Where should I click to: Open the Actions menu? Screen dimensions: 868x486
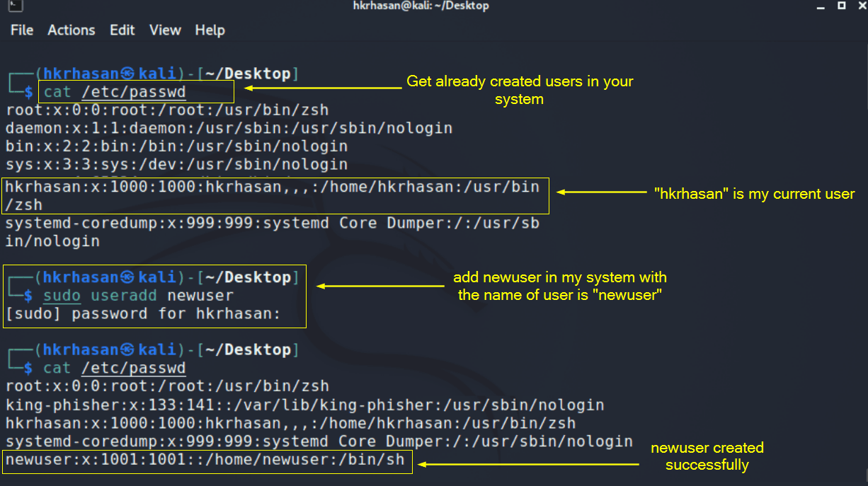point(72,30)
